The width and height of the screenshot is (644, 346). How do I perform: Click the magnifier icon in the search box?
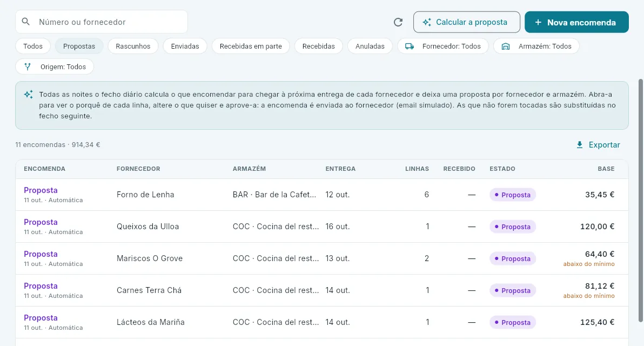26,22
